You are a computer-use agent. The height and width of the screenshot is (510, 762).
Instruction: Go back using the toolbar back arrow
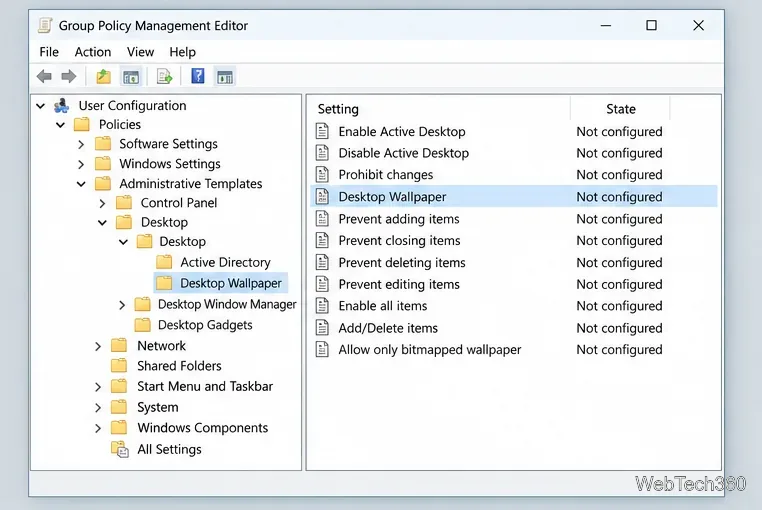(x=44, y=76)
